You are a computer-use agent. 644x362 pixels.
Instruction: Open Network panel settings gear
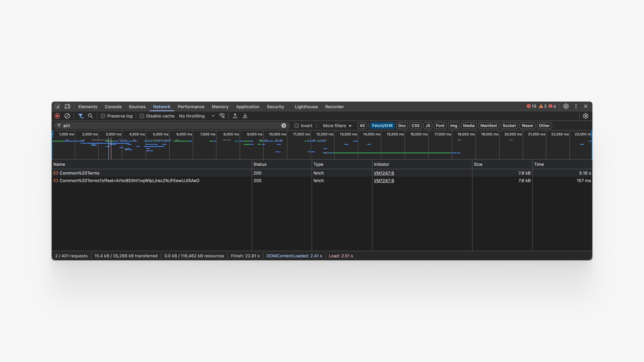586,116
